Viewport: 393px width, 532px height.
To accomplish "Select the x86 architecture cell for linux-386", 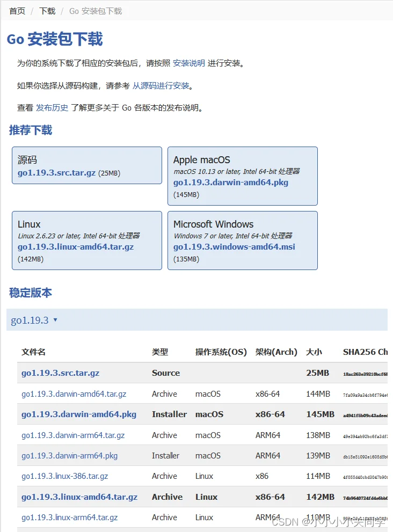I will [262, 476].
